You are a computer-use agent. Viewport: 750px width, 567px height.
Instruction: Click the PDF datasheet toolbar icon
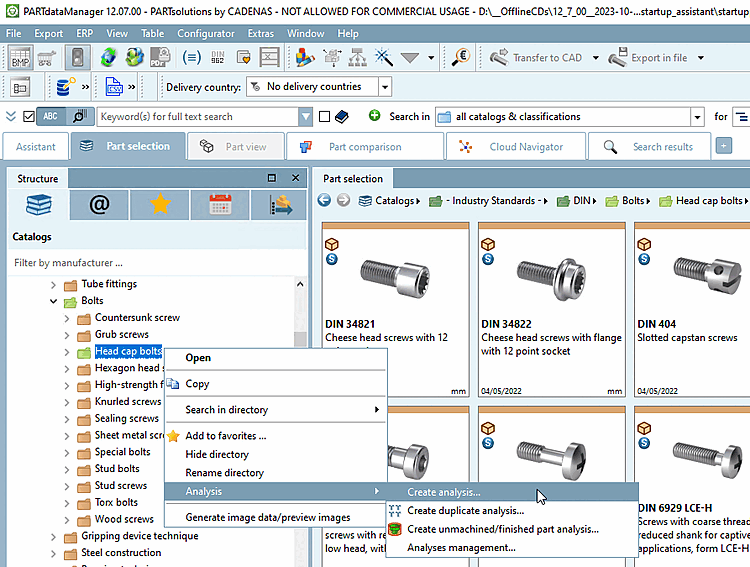point(159,58)
